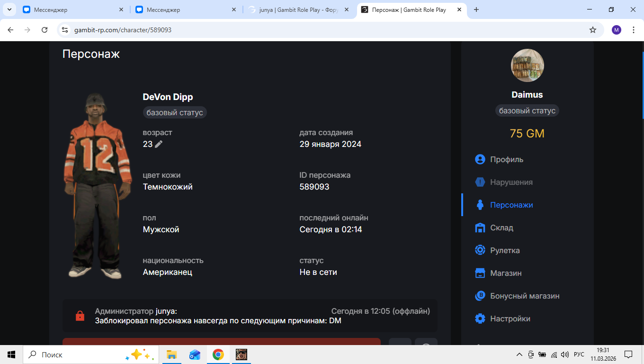This screenshot has height=364, width=644.
Task: Click the pencil icon next to age 23
Action: pos(159,144)
